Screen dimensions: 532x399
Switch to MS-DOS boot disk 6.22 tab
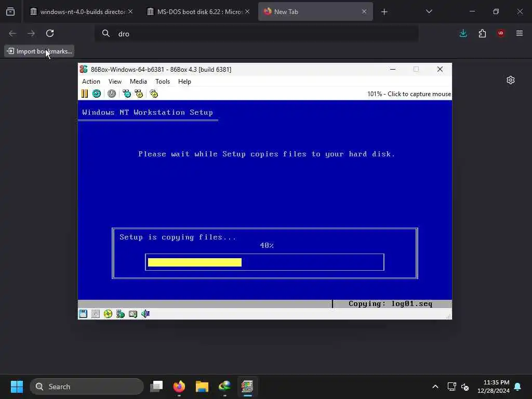[199, 11]
